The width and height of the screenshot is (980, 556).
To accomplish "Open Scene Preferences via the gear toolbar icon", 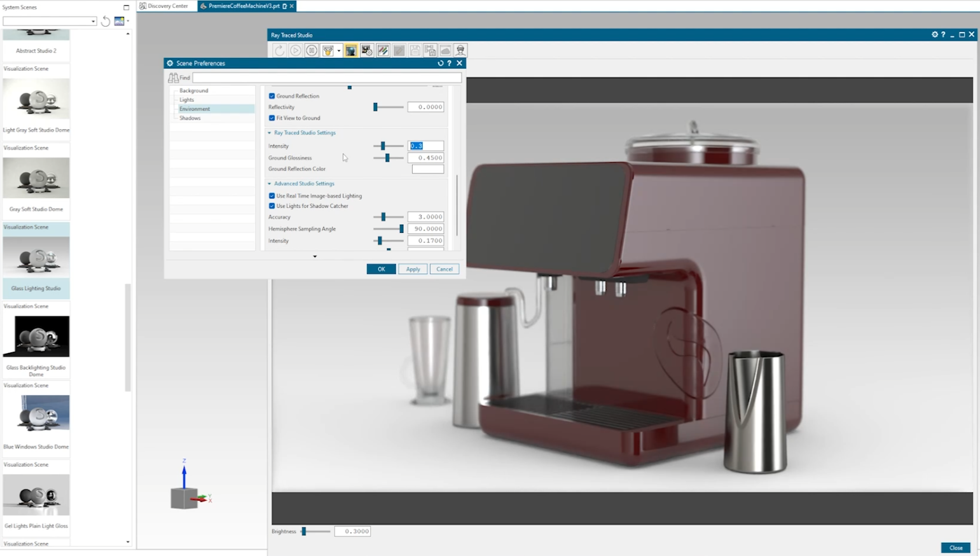I will tap(367, 50).
